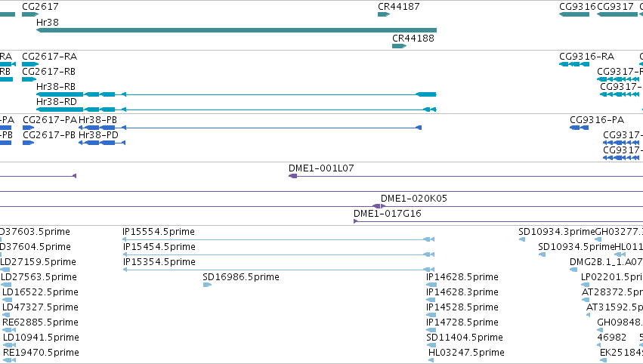Click the CR44188 gene arrow glyph
643x364 pixels.
point(400,46)
